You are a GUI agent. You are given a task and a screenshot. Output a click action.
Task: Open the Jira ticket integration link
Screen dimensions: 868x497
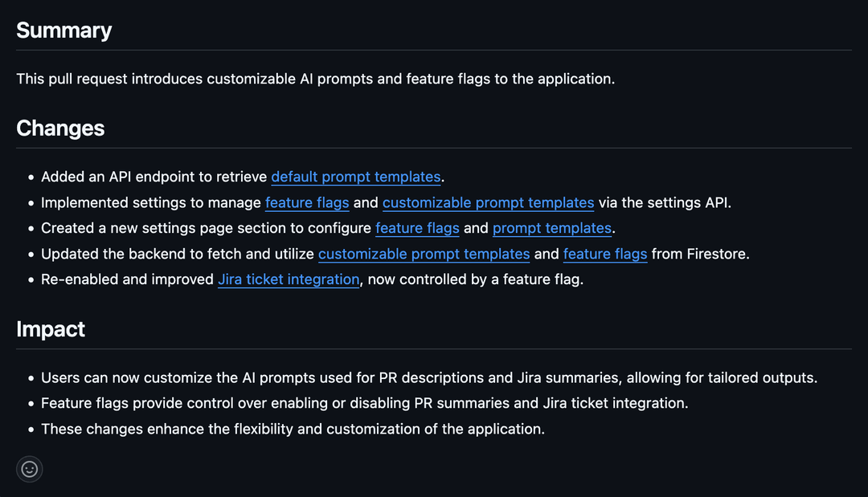coord(289,279)
